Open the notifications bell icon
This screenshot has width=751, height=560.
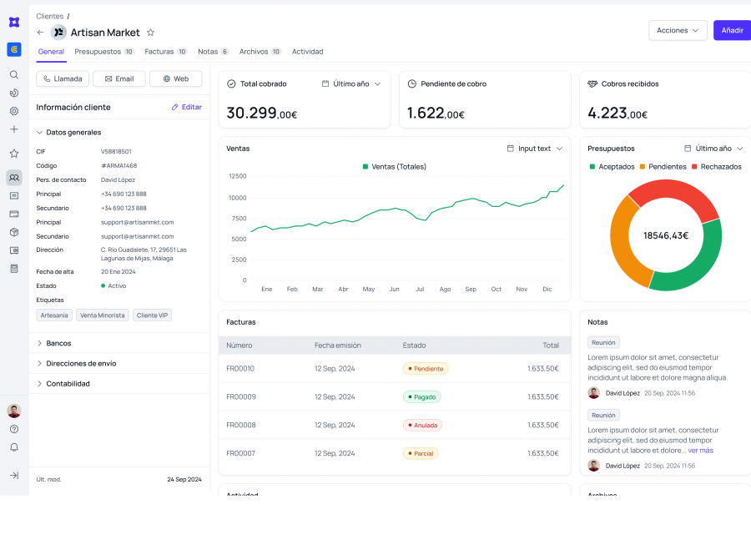(x=14, y=447)
